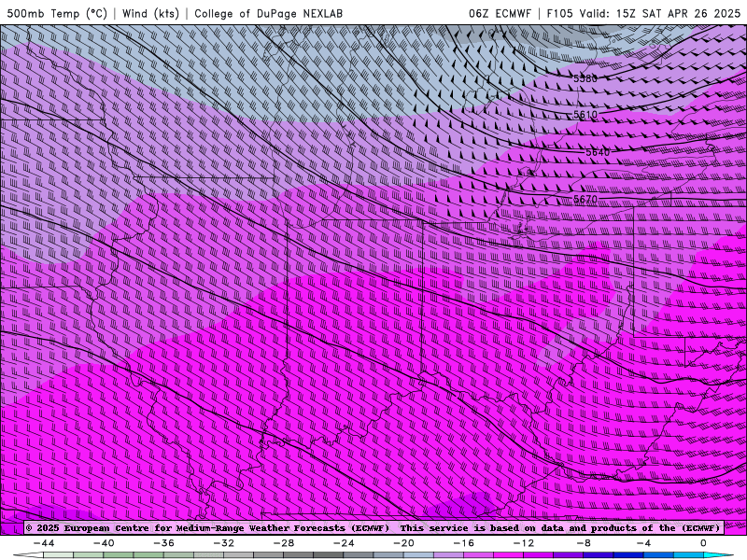Select the -40 colorbar scale label

pos(104,543)
